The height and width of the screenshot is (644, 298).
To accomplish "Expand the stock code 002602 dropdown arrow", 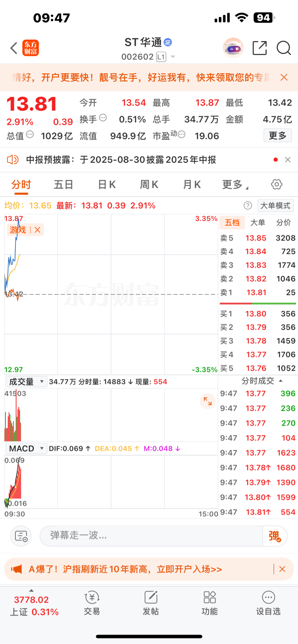I will point(173,57).
